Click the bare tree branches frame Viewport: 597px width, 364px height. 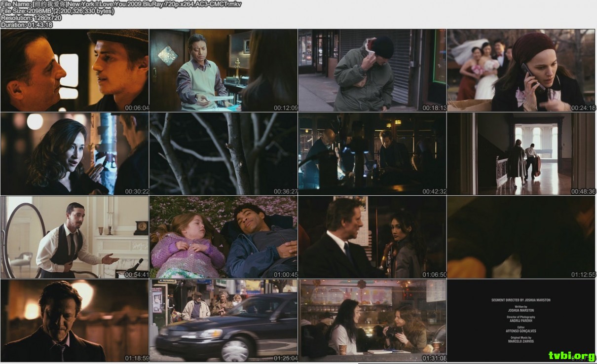[x=224, y=154]
